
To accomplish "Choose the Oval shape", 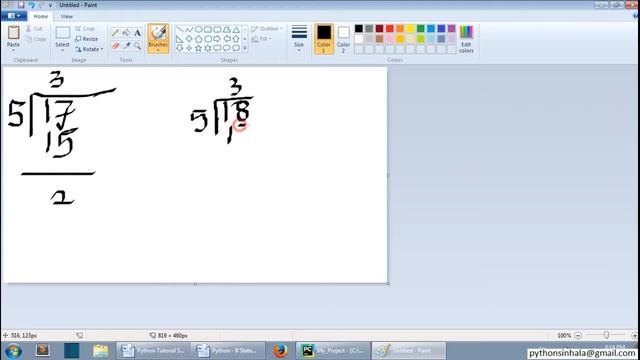I will (x=198, y=29).
